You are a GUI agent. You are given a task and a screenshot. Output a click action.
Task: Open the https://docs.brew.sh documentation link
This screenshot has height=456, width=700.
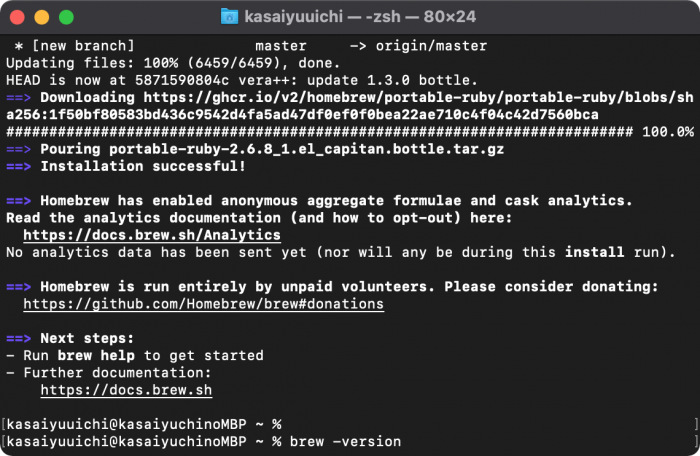[x=126, y=390]
